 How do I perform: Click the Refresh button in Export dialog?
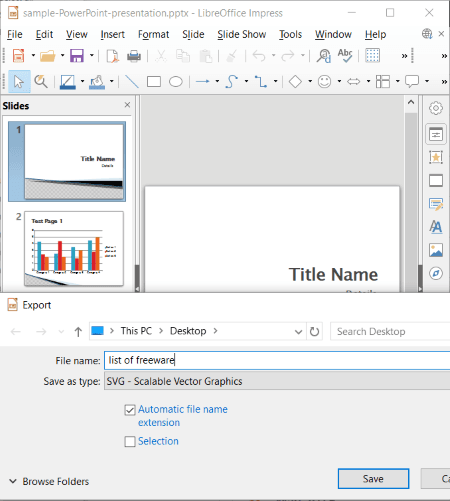[x=314, y=332]
